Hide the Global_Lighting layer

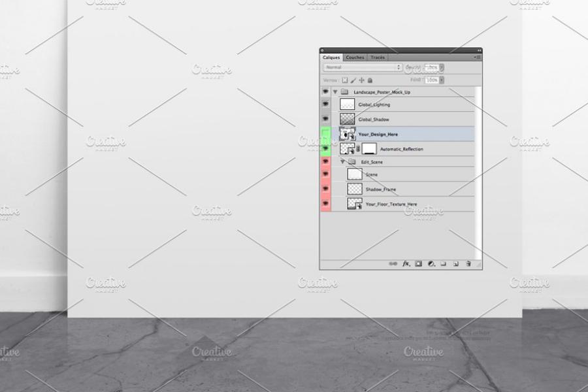[x=325, y=105]
